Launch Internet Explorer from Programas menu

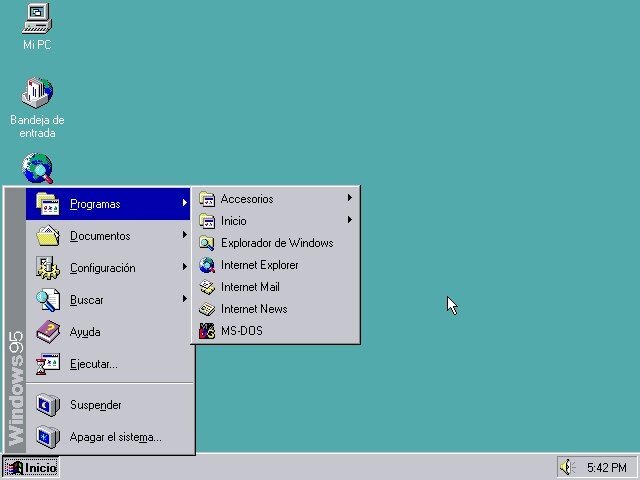point(276,265)
